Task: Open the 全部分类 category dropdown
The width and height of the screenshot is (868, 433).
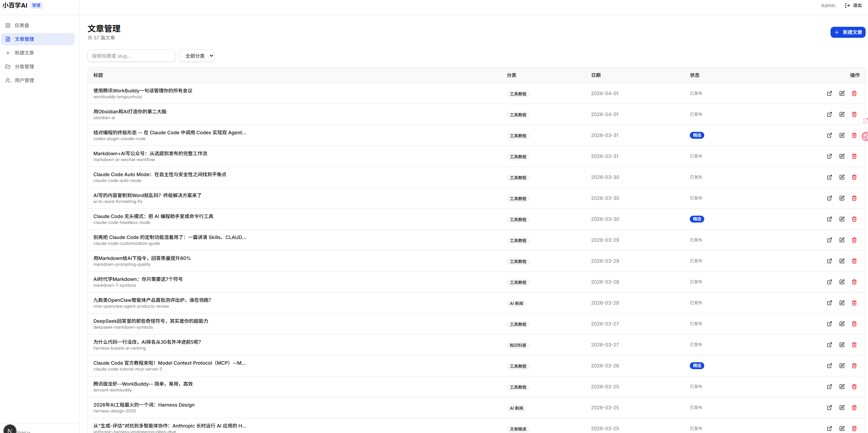Action: (x=197, y=56)
